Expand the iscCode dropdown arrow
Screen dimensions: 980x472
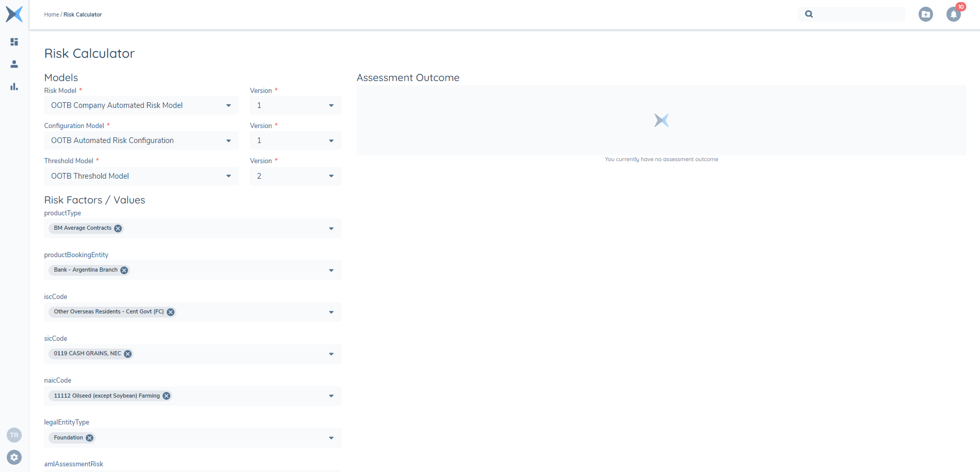tap(331, 312)
